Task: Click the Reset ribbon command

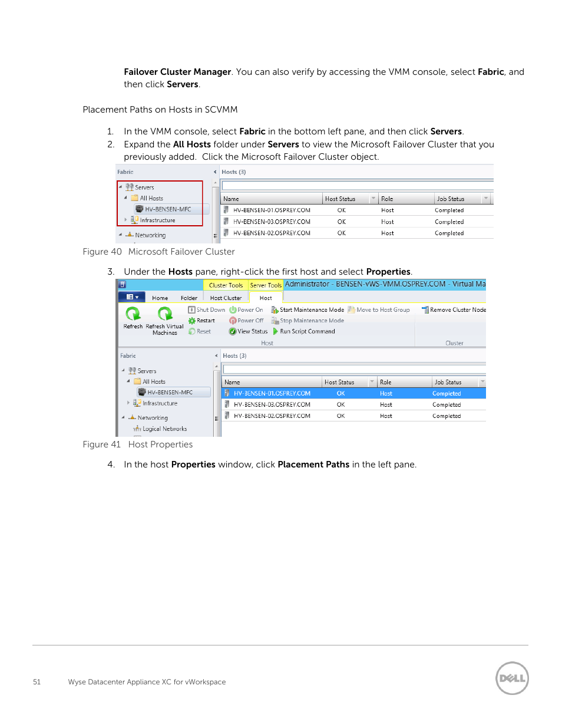Action: 200,331
